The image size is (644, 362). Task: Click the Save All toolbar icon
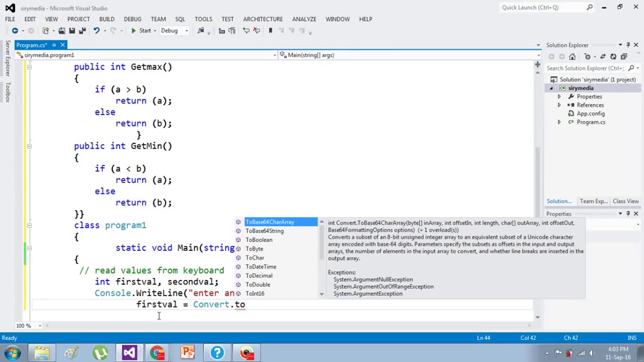click(82, 31)
